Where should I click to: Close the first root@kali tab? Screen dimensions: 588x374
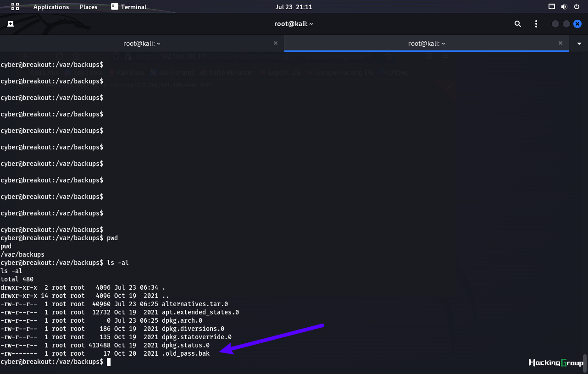coord(276,43)
